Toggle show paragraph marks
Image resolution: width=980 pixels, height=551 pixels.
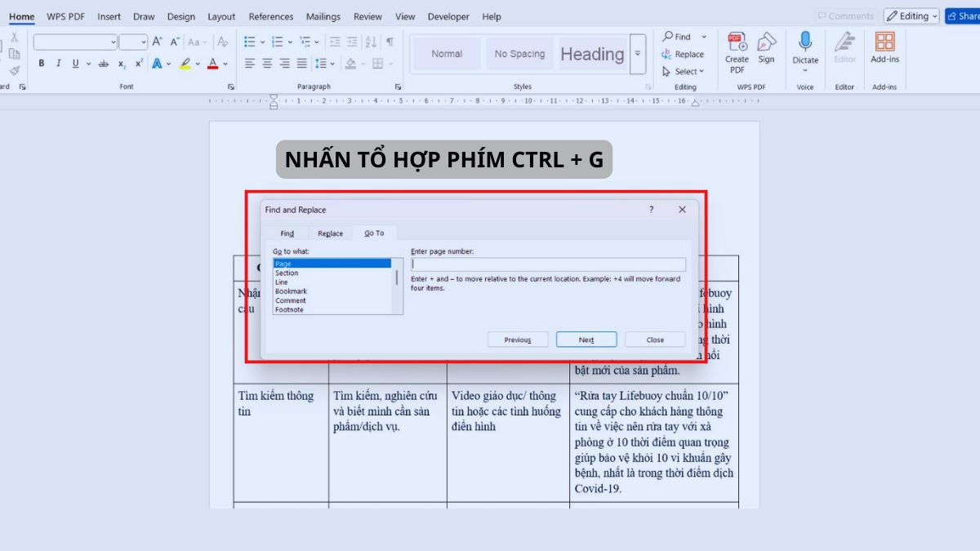click(390, 42)
